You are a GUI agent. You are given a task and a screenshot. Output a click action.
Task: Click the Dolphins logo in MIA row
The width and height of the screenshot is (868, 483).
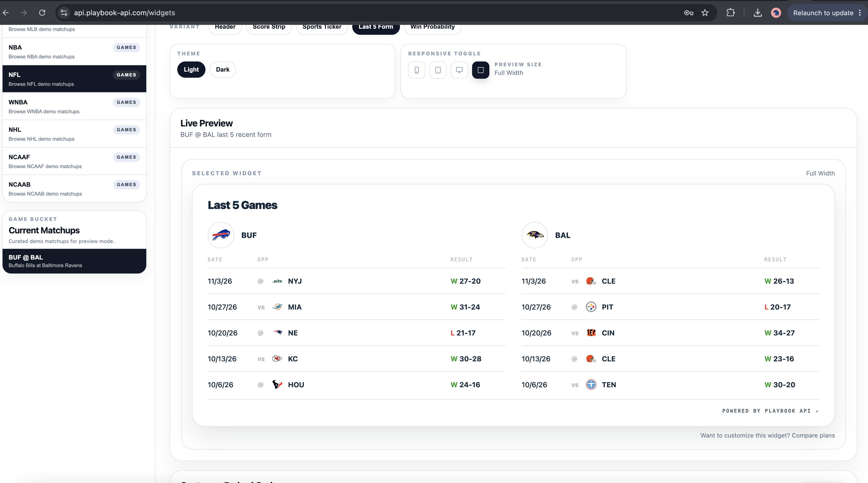[277, 307]
